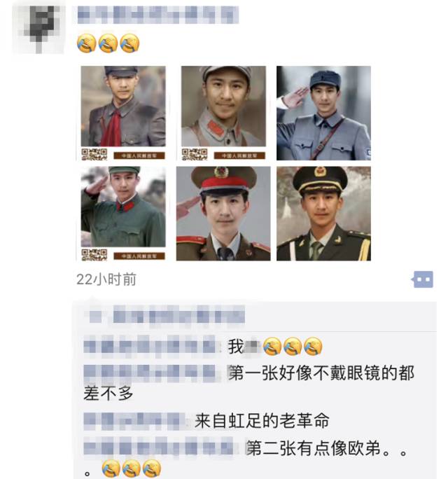Tap QR code under second photo
The image size is (448, 479).
point(194,154)
